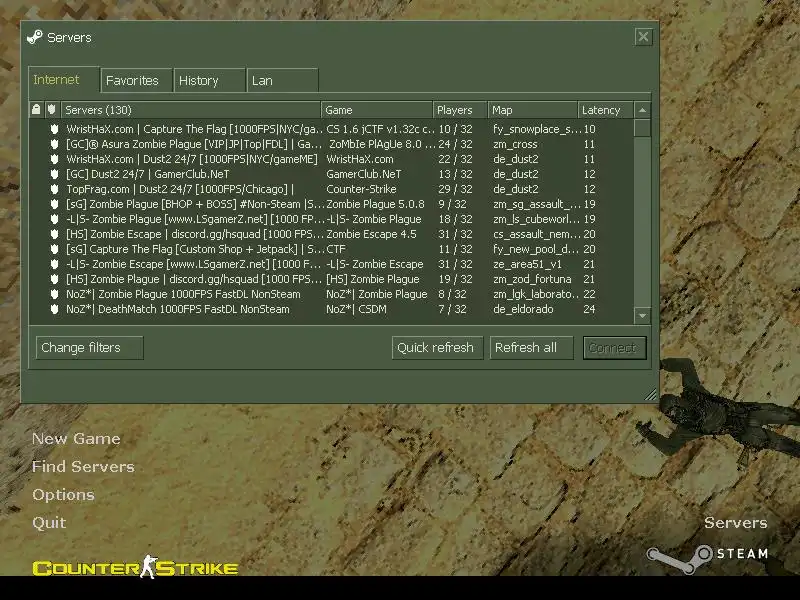This screenshot has width=800, height=600.
Task: Click players cell "29 / 32"
Action: pyautogui.click(x=455, y=189)
